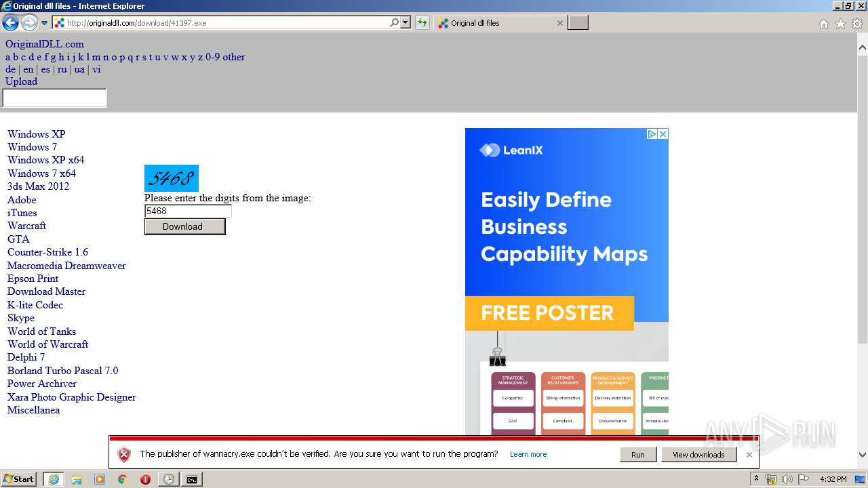
Task: Open the Adobe category
Action: coord(22,200)
